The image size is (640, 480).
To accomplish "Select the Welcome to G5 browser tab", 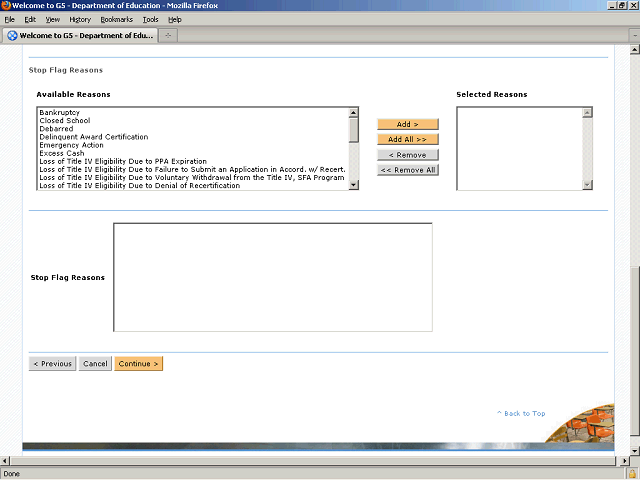I will (x=80, y=36).
